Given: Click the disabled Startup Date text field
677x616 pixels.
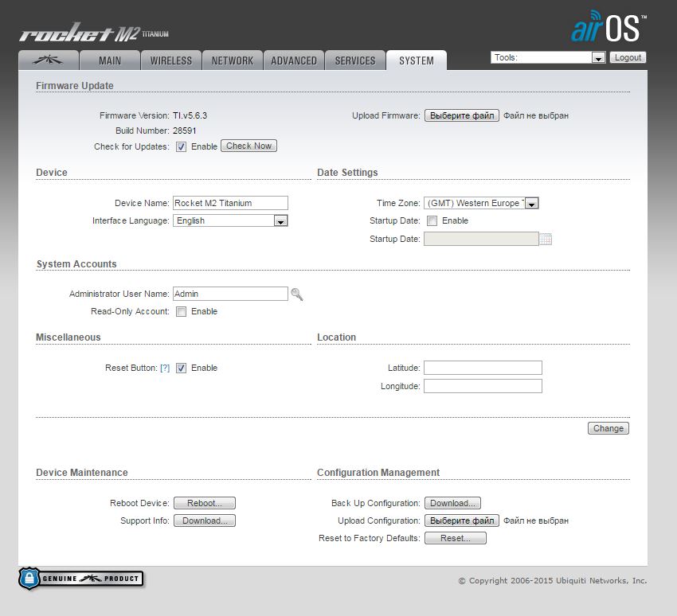Looking at the screenshot, I should tap(481, 239).
